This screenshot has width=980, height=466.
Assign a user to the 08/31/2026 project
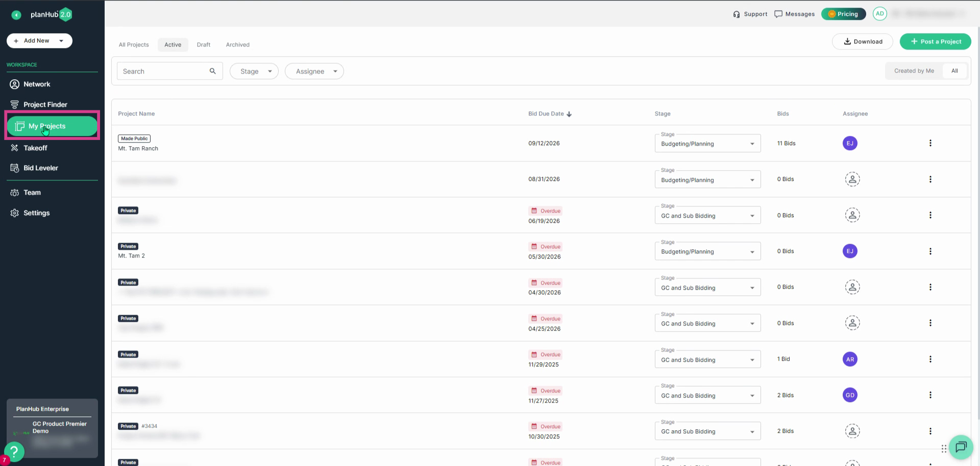852,179
